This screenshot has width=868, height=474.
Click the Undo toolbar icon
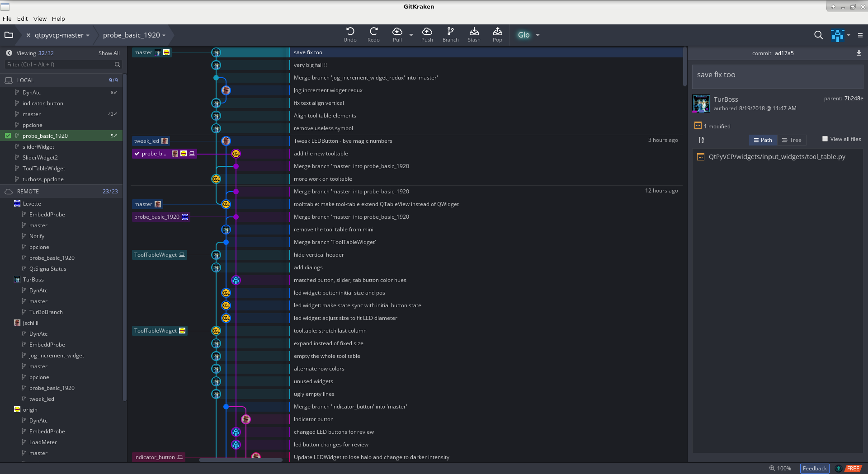[350, 31]
